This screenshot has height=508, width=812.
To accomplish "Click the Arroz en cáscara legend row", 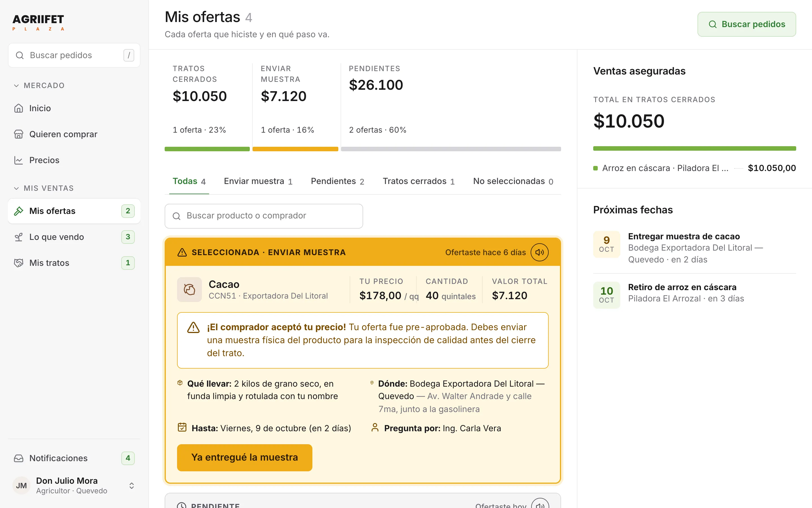I will click(694, 168).
